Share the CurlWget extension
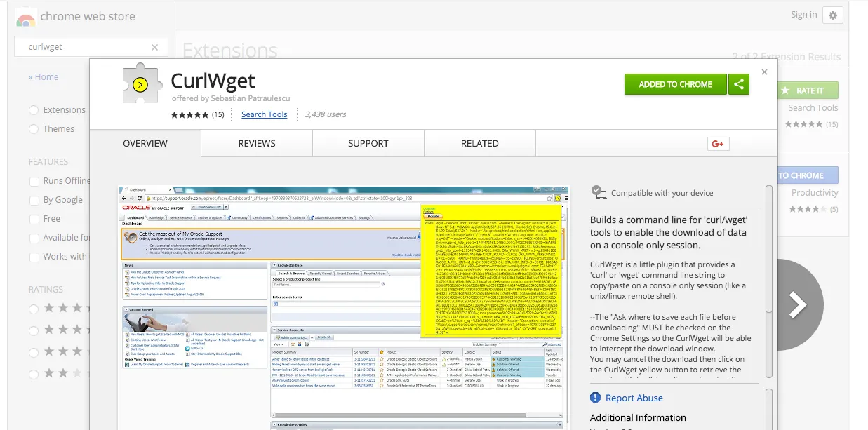This screenshot has height=430, width=868. pyautogui.click(x=739, y=84)
